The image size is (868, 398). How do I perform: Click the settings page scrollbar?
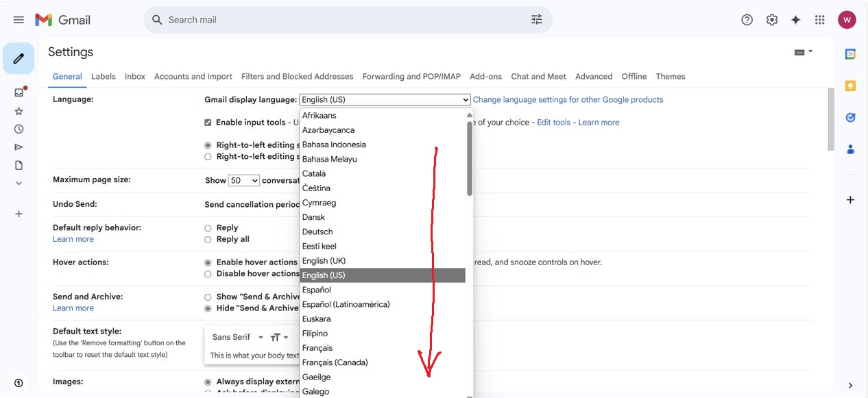tap(831, 119)
